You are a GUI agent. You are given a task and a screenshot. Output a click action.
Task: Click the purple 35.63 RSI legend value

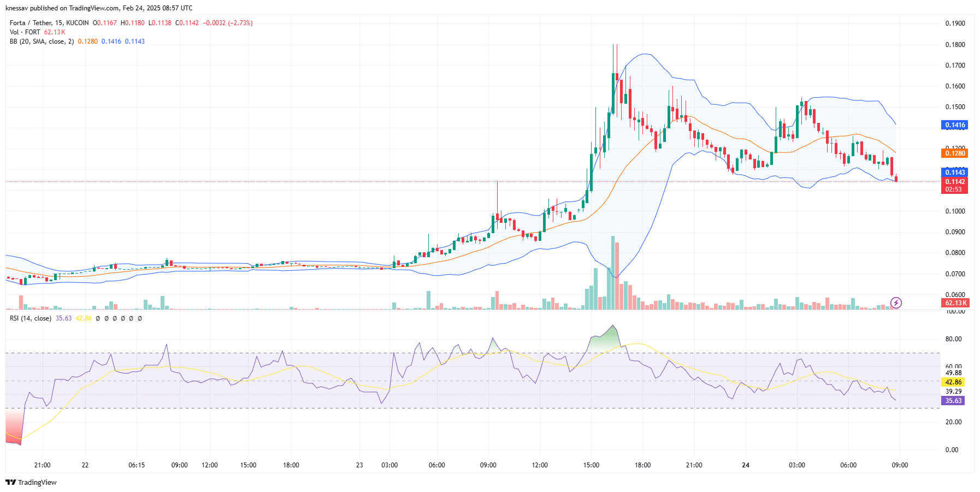click(63, 318)
